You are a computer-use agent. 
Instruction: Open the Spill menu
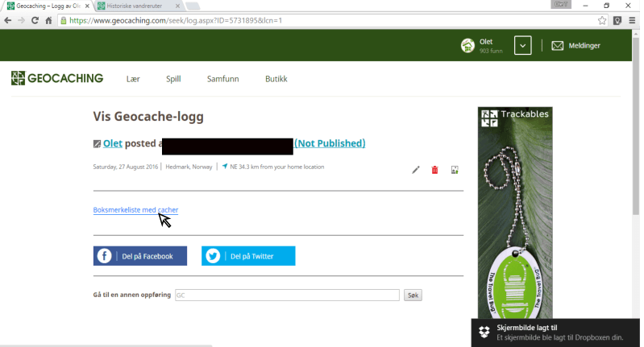pos(173,79)
